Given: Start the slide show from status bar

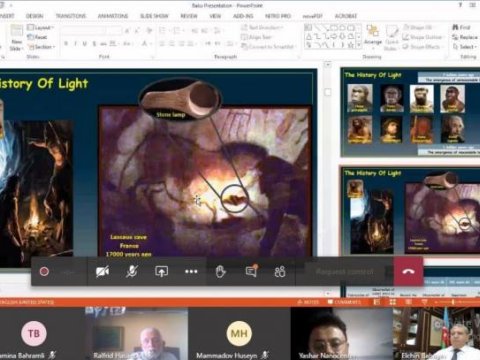Looking at the screenshot, I should click(x=424, y=302).
